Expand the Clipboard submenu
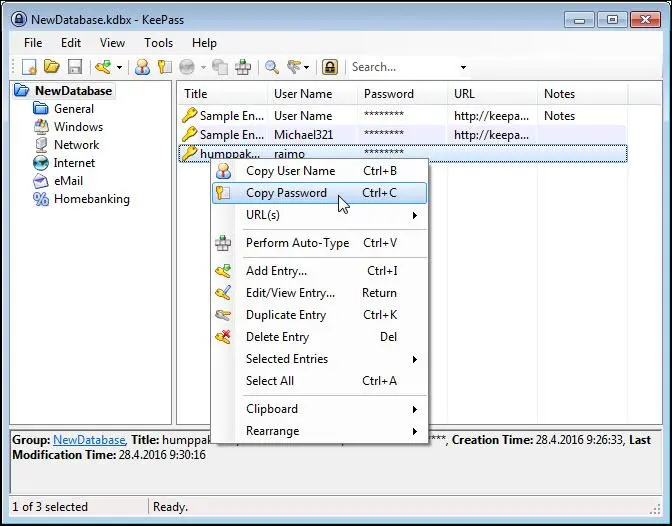672x526 pixels. pos(320,409)
